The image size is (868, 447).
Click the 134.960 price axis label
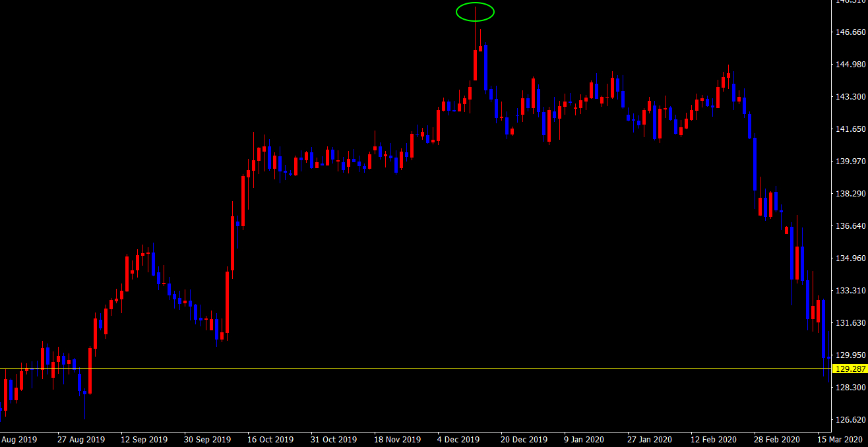[x=850, y=258]
